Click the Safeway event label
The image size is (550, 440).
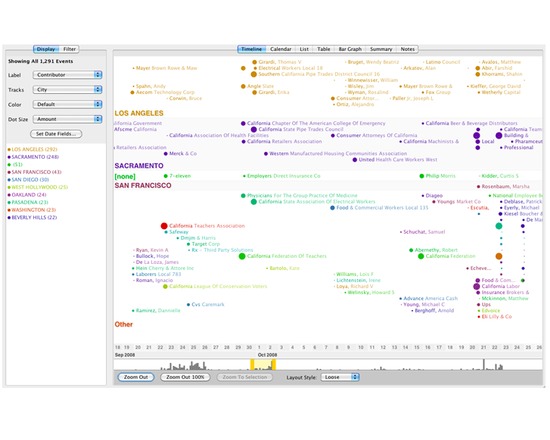coord(179,232)
